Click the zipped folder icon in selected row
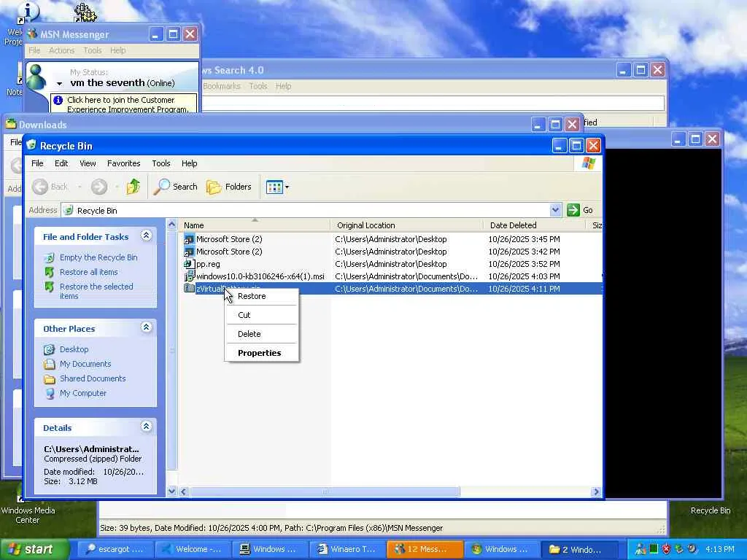 (x=189, y=289)
